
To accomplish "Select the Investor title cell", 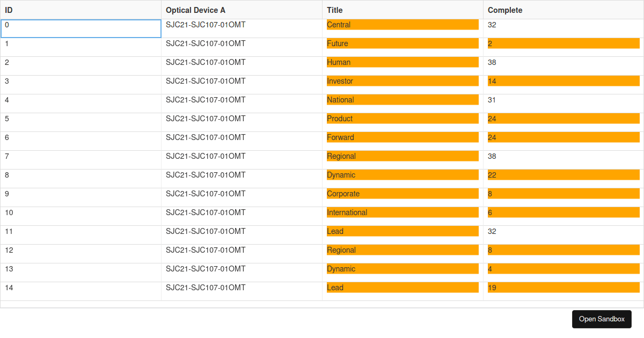I will coord(402,82).
